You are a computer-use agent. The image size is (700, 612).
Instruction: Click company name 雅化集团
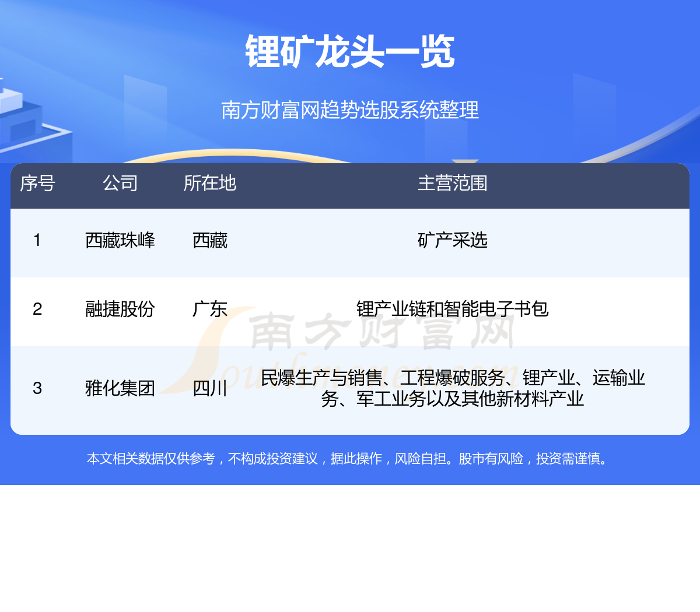click(x=120, y=388)
